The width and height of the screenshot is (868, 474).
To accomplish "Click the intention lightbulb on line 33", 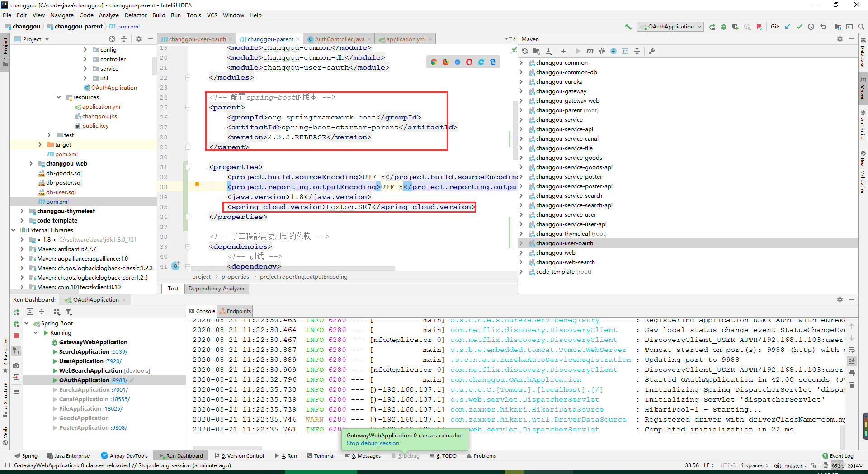I will 197,185.
